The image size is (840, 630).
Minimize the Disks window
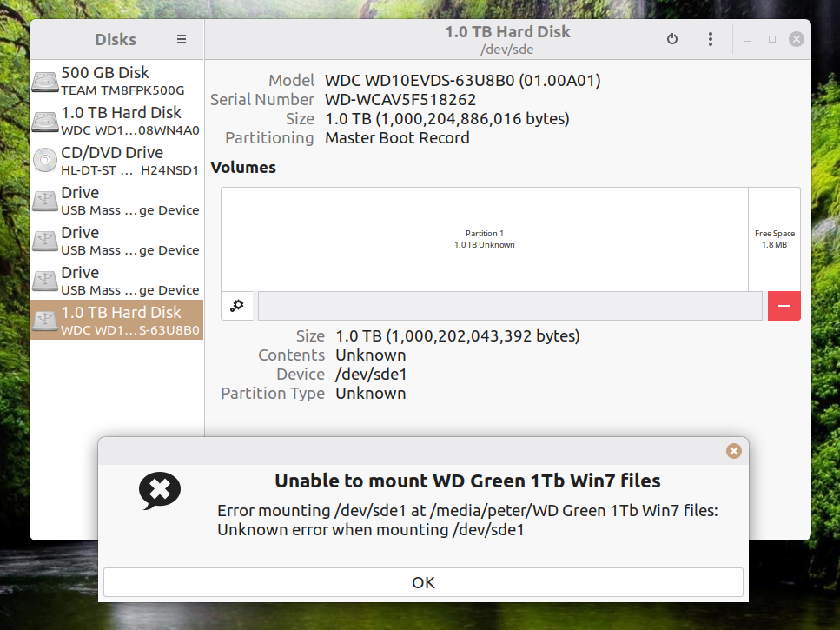(749, 39)
